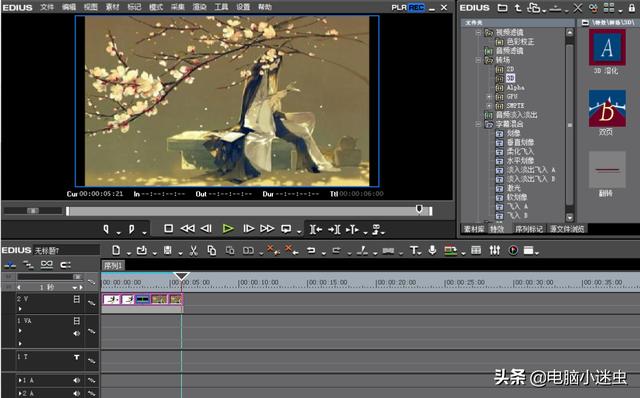Open the 设置 menu
Screen dimensions: 640x398
243,7
